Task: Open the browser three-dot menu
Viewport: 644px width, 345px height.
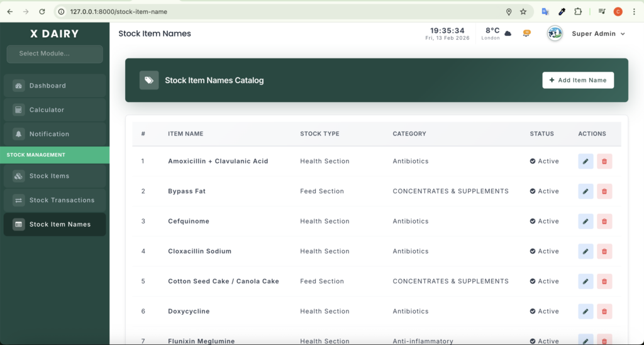Action: click(x=633, y=12)
